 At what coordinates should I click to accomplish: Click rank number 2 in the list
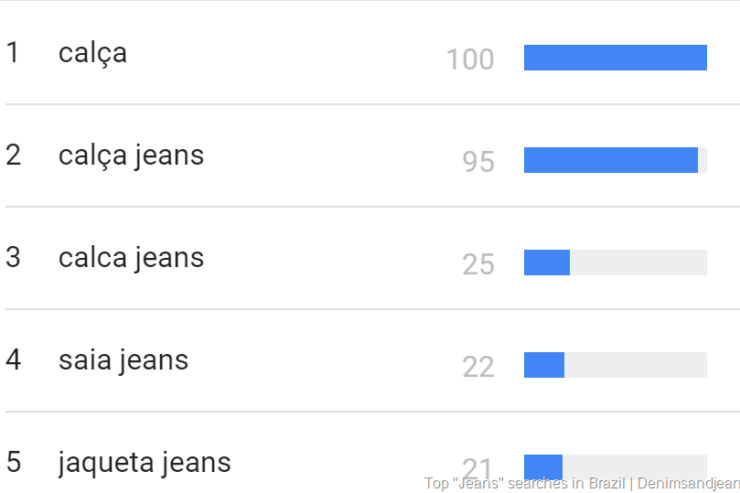[x=13, y=156]
